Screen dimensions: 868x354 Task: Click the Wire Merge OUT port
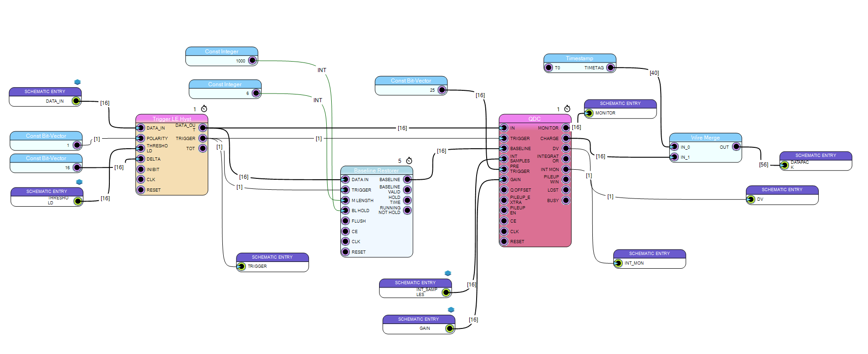click(x=736, y=147)
